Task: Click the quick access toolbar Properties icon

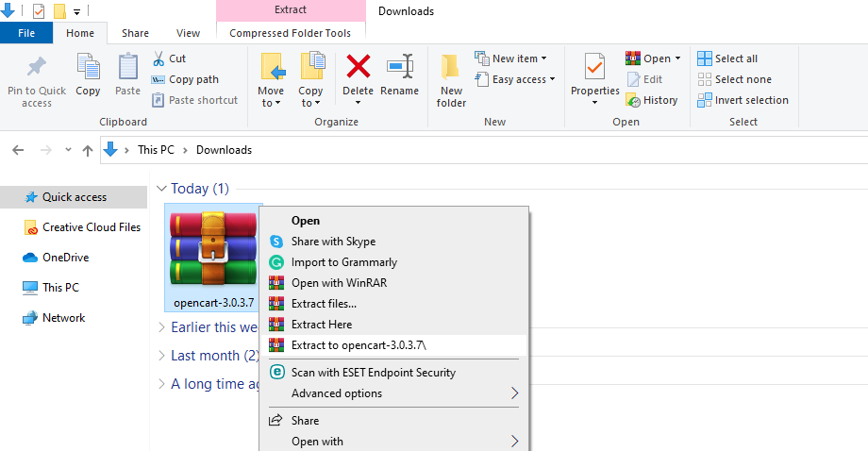Action: [38, 10]
